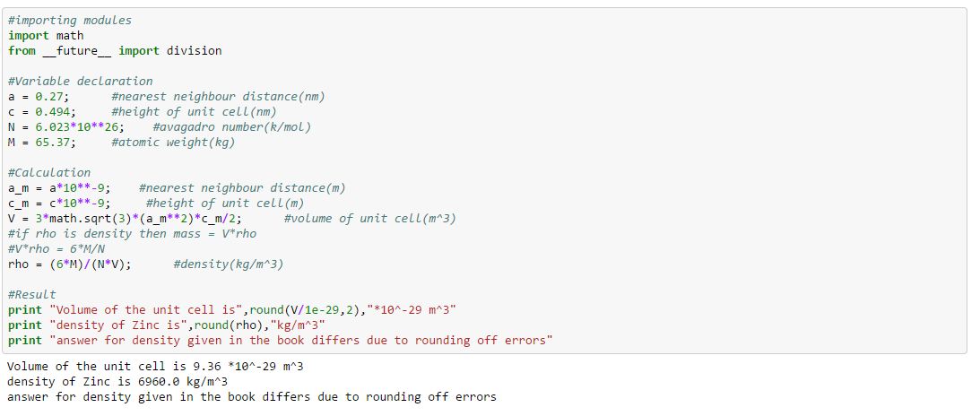Click the '#importing modules' comment
The height and width of the screenshot is (416, 980).
click(x=69, y=21)
